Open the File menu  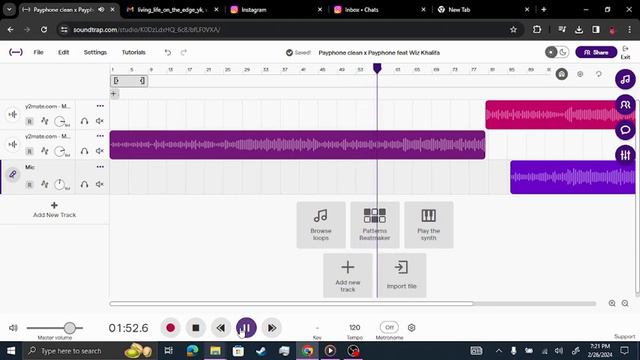38,52
